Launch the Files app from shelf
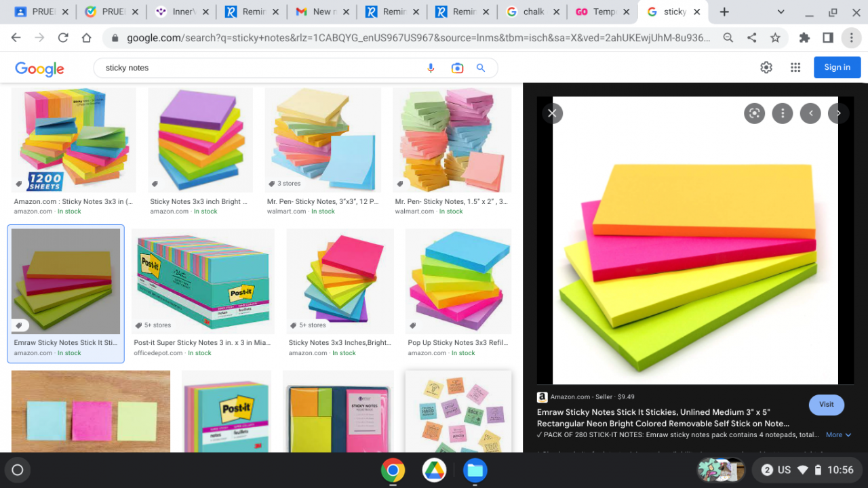This screenshot has width=868, height=488. pyautogui.click(x=475, y=470)
